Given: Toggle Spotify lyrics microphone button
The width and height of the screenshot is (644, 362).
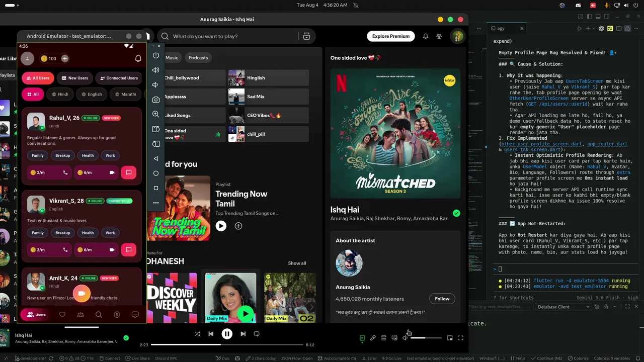Looking at the screenshot, I should (373, 338).
